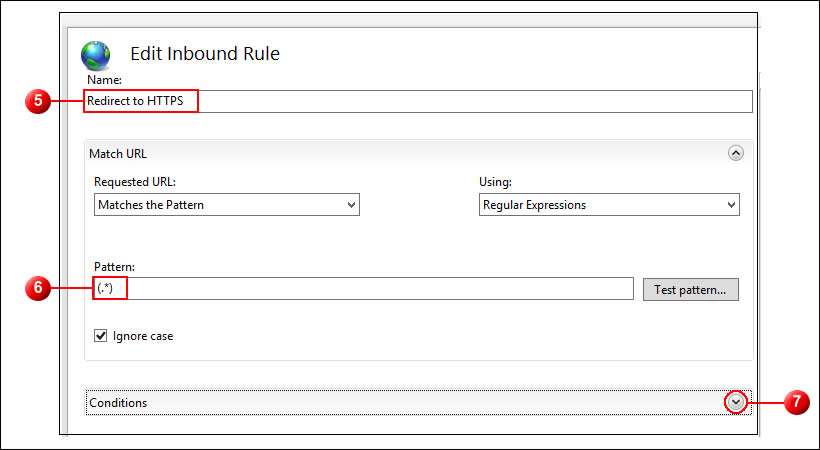Click the Requested URL label

135,182
